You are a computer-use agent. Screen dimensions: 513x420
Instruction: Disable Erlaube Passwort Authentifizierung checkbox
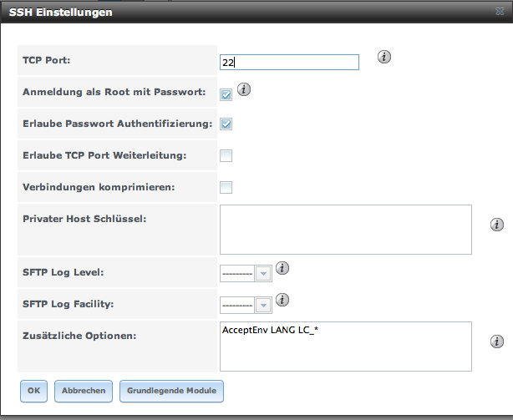tap(226, 124)
